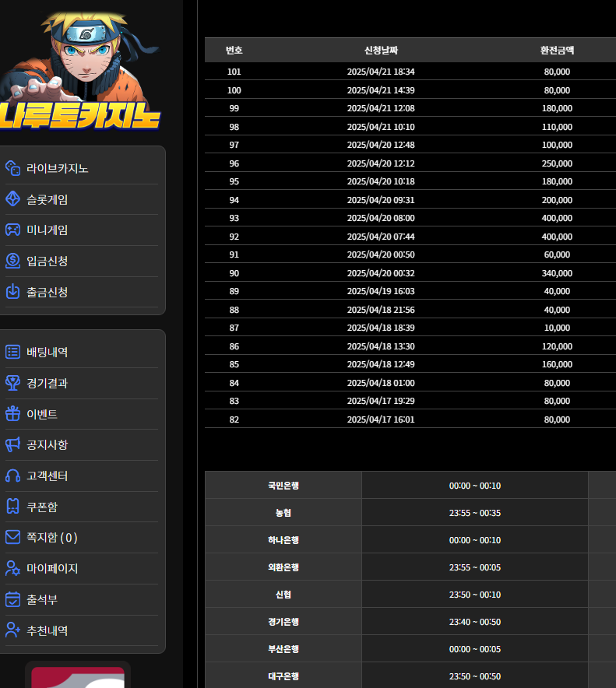Click the 신청날짜 column header
Screen dimensions: 616x688
(x=381, y=50)
